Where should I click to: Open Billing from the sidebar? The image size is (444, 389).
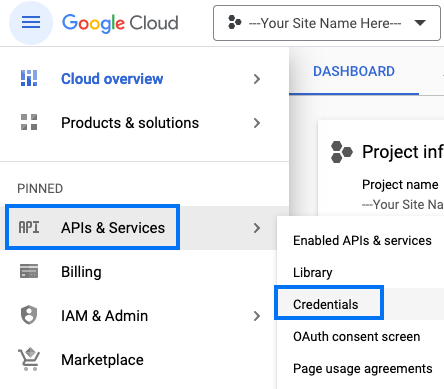[81, 272]
